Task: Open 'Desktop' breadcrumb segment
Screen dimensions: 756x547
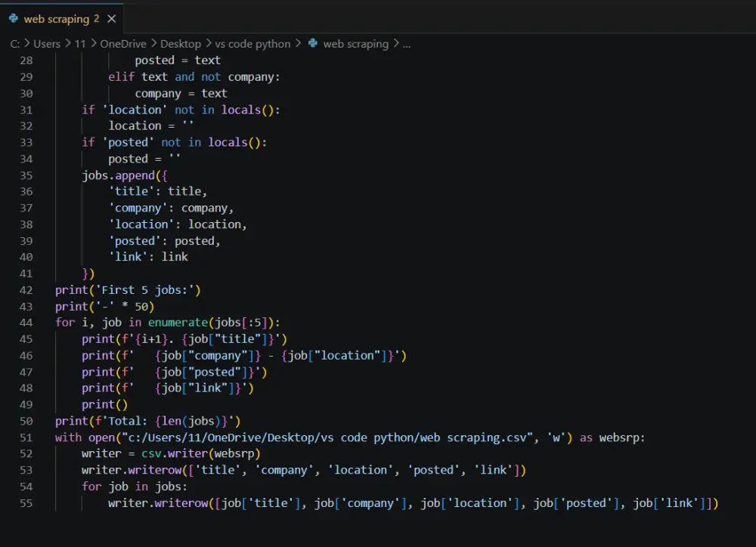Action: (x=181, y=44)
